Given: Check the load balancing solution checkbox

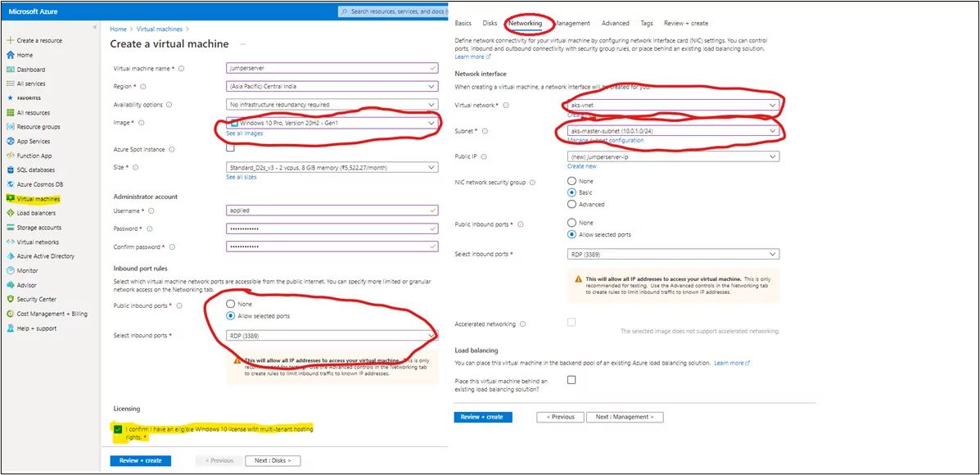Looking at the screenshot, I should tap(571, 380).
